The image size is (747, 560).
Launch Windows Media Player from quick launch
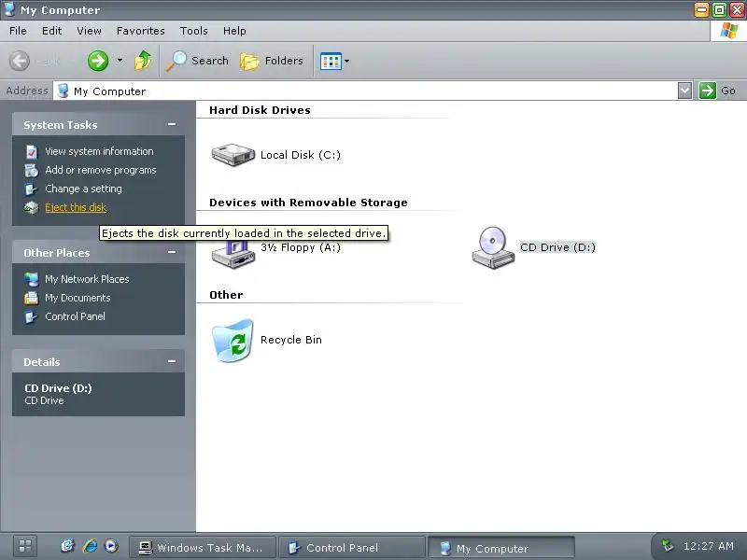111,546
